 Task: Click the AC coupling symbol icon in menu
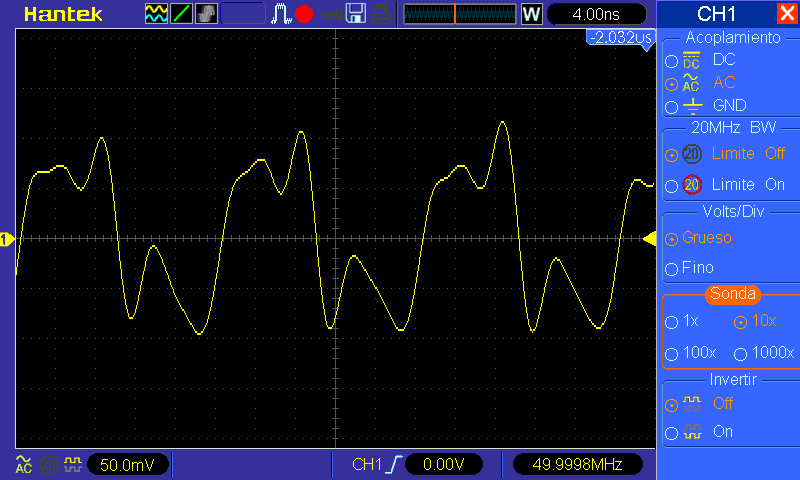(x=691, y=83)
